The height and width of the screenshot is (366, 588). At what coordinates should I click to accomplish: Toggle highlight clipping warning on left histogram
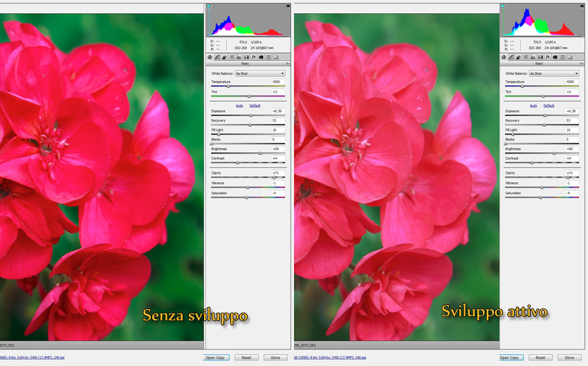(286, 6)
